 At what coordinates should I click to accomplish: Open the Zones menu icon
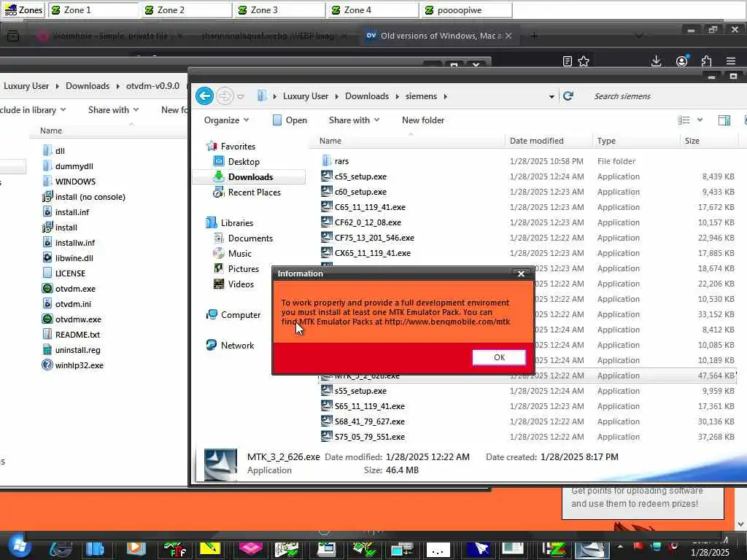pos(23,10)
